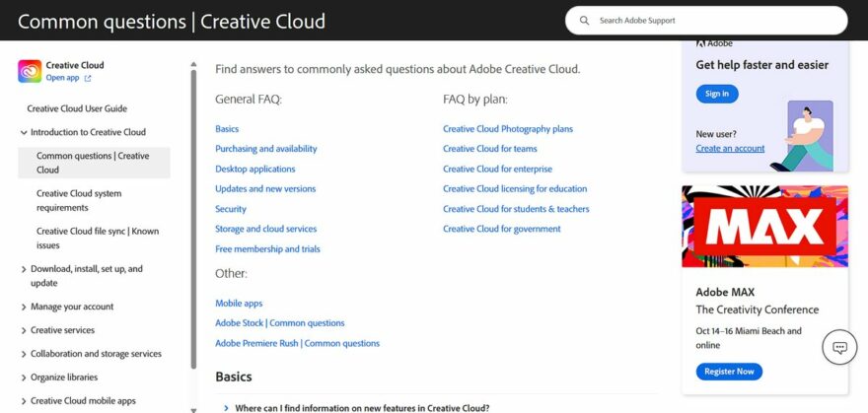Open Security FAQ link

pyautogui.click(x=231, y=209)
